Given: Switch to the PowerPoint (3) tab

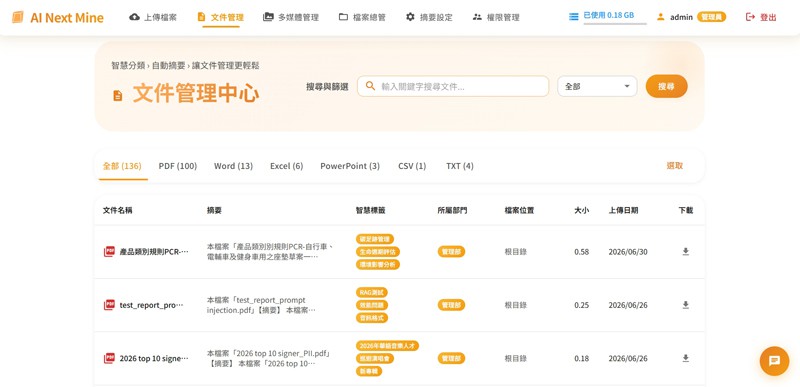Looking at the screenshot, I should (350, 166).
